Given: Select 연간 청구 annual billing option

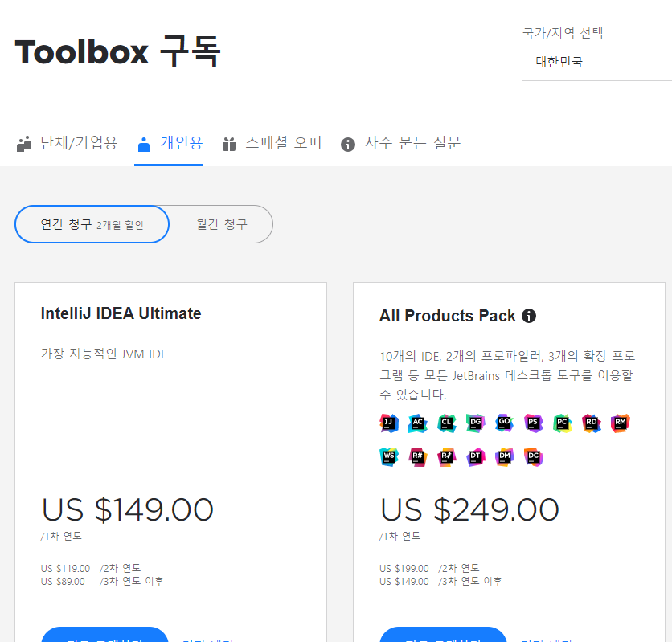Looking at the screenshot, I should tap(92, 224).
